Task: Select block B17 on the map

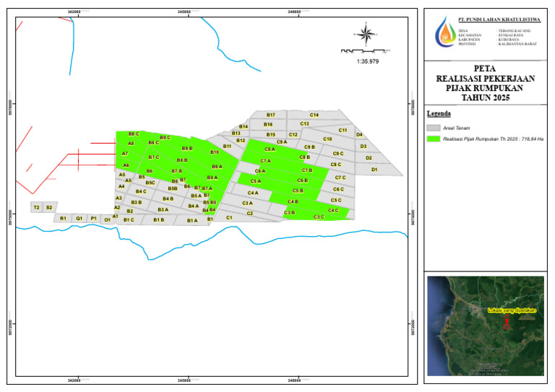Action: pos(271,115)
